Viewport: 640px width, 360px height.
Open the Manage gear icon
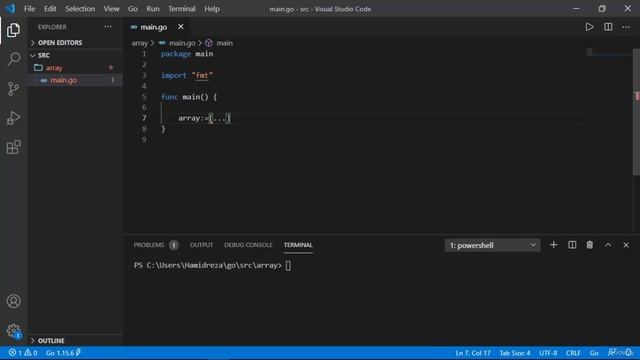[13, 330]
